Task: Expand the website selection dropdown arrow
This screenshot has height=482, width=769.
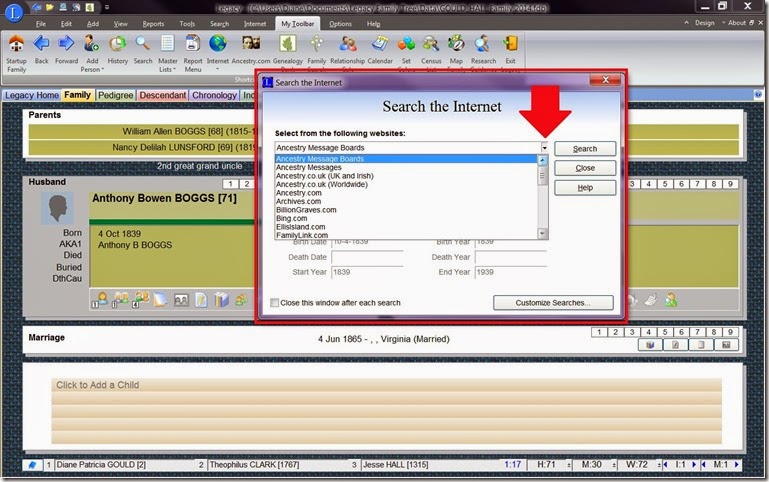Action: click(544, 148)
